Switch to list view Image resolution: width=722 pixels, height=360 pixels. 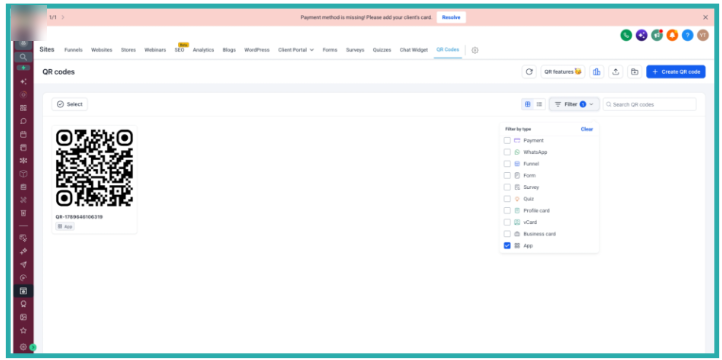[539, 105]
